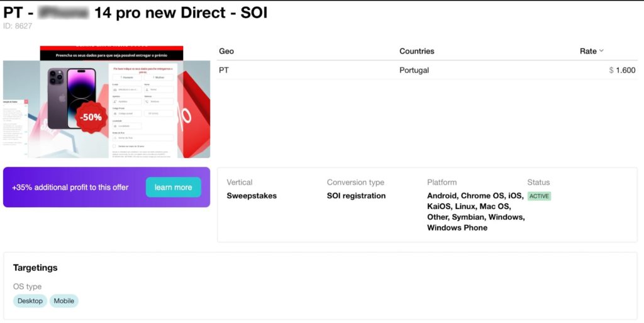Click the -50% discount badge in preview
This screenshot has width=644, height=323.
tap(91, 117)
